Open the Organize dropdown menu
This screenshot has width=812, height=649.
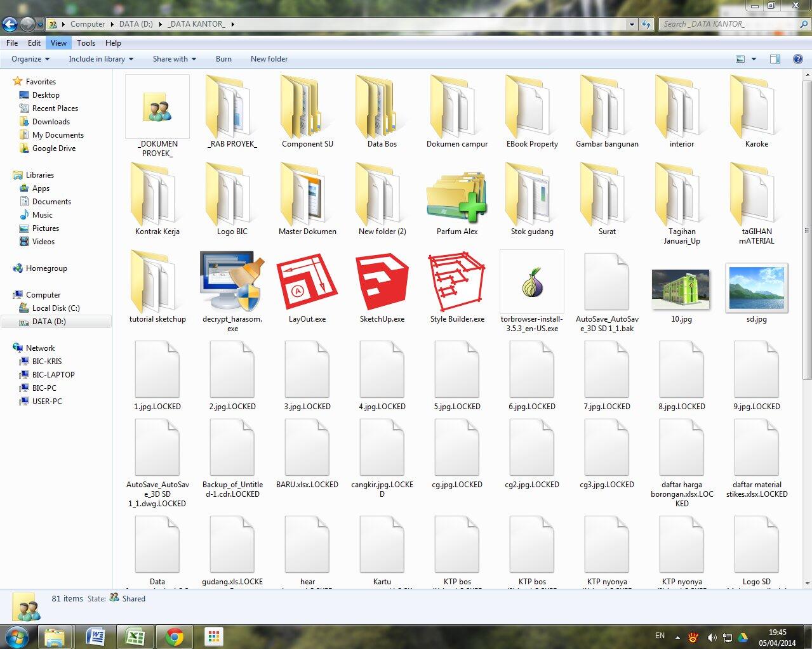tap(30, 59)
